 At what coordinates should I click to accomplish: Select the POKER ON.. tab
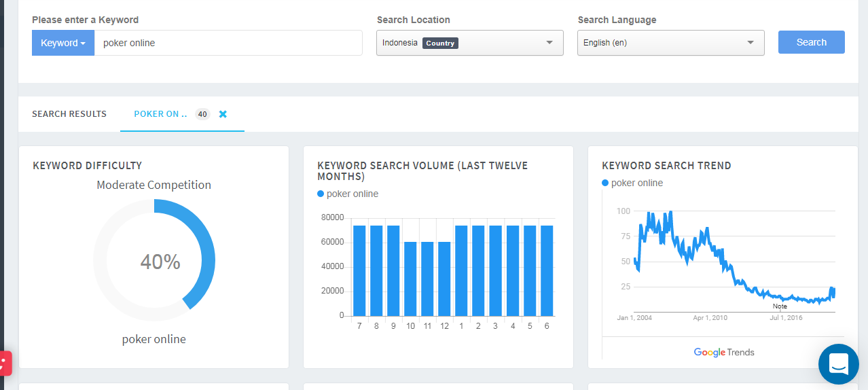160,114
